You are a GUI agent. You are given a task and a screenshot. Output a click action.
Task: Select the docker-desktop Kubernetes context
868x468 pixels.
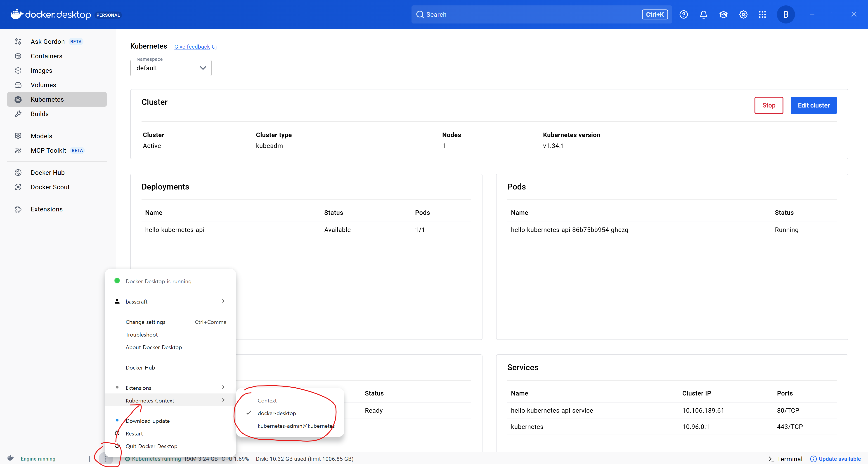tap(277, 413)
